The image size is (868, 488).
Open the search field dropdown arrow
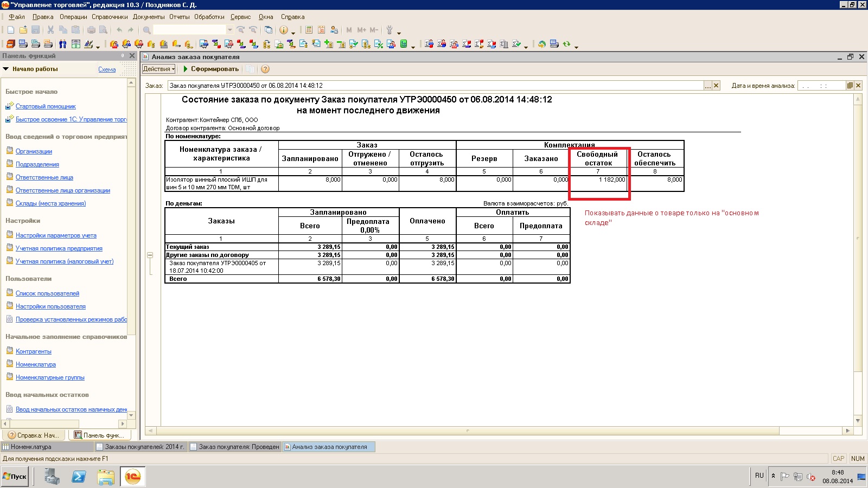point(229,30)
